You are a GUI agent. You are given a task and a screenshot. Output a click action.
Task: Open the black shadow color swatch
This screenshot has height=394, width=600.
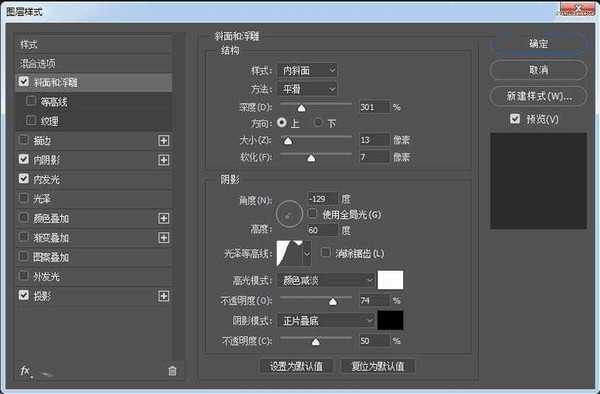pyautogui.click(x=390, y=320)
